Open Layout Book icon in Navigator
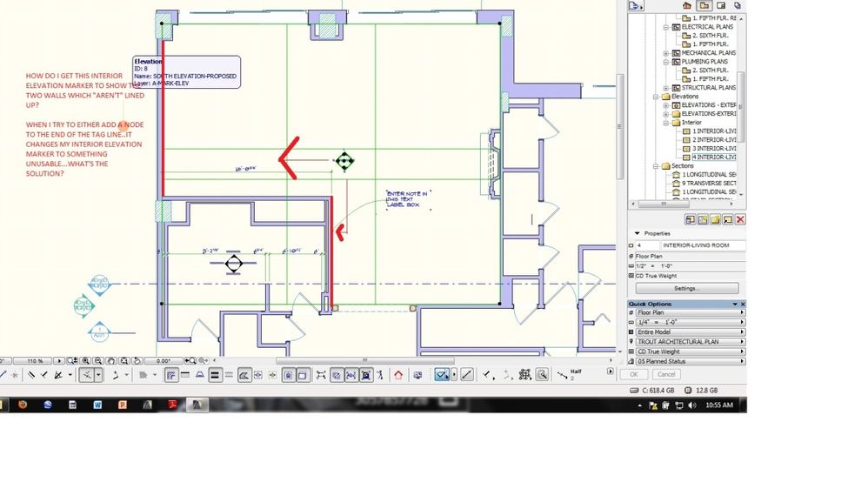Image resolution: width=868 pixels, height=489 pixels. pyautogui.click(x=721, y=5)
